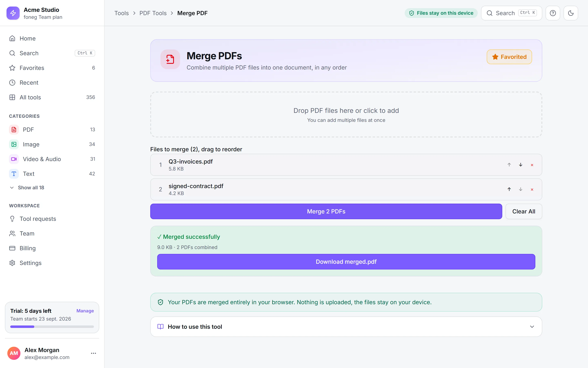
Task: Click the top bar Search field
Action: click(511, 13)
